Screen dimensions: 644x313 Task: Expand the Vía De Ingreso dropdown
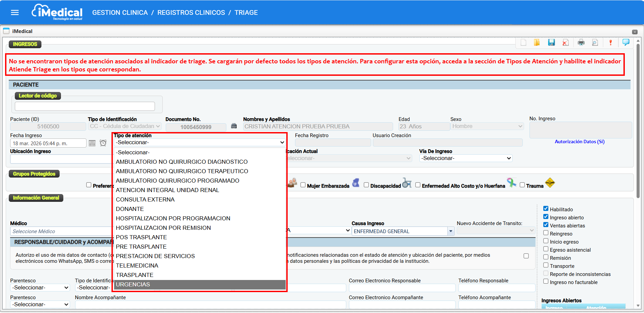465,158
